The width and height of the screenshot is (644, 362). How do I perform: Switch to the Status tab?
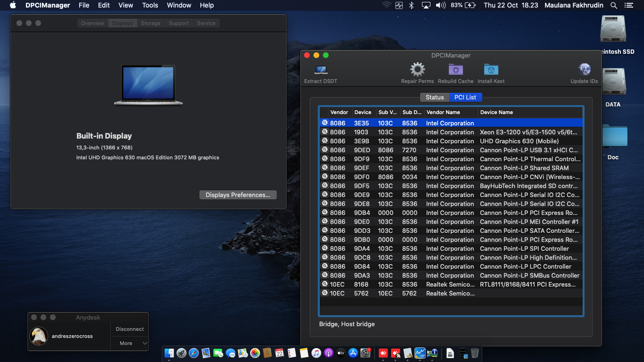[x=434, y=98]
